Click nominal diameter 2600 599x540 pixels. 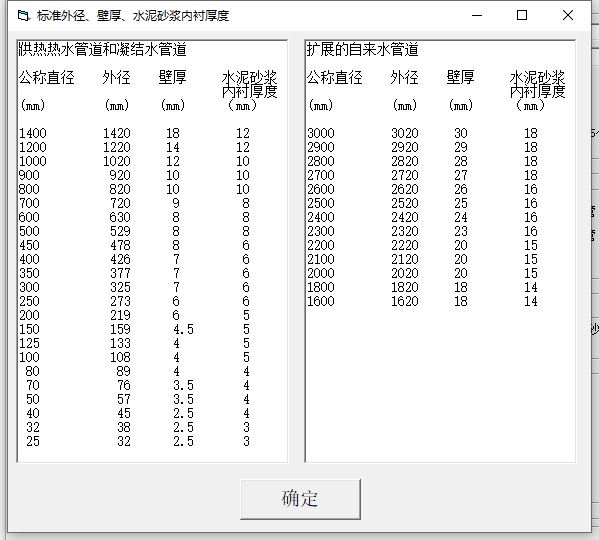coord(321,189)
